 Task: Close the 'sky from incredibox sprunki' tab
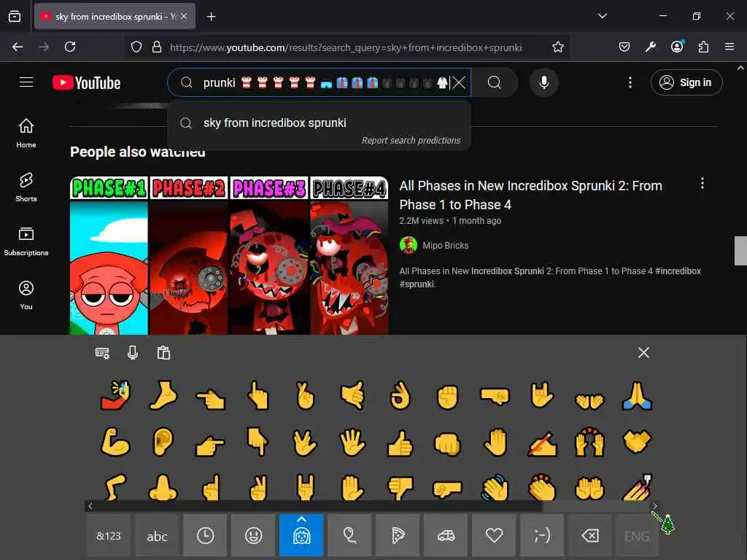click(x=184, y=16)
